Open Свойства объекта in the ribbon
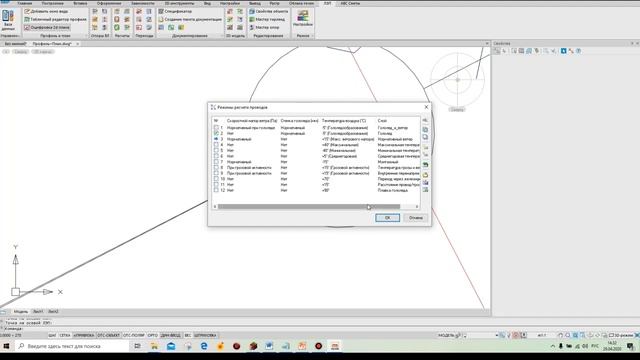 click(269, 11)
